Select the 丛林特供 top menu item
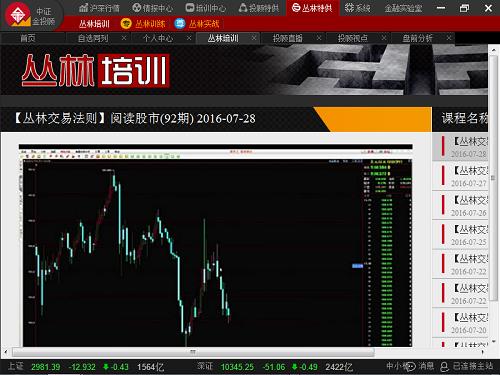500x375 pixels. [x=312, y=8]
